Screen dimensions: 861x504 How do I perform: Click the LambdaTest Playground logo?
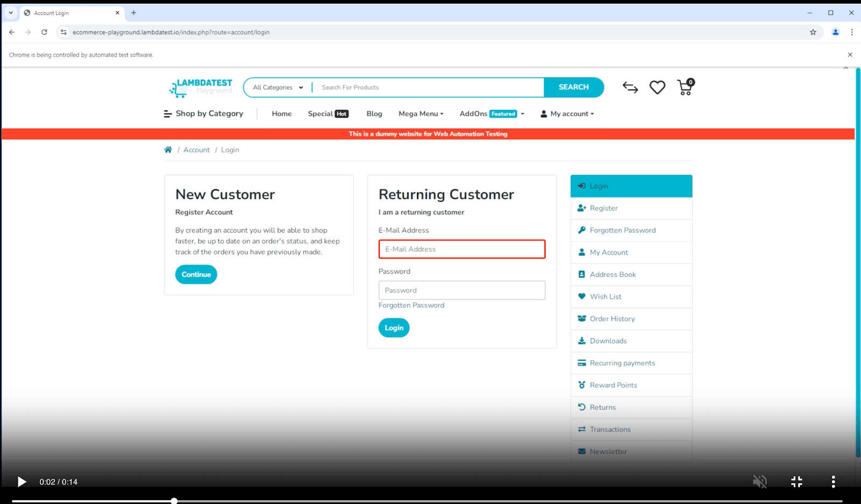point(200,88)
